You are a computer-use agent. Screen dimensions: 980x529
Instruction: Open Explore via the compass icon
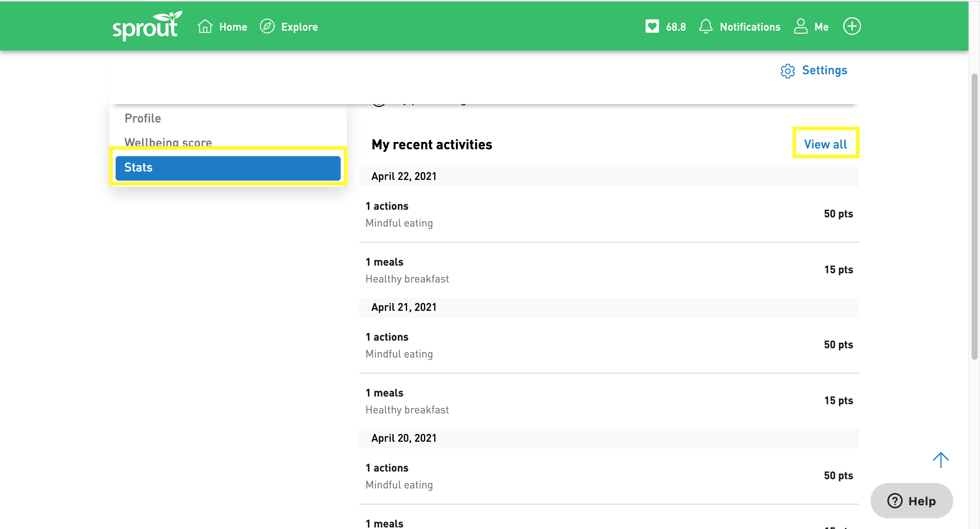pyautogui.click(x=267, y=26)
